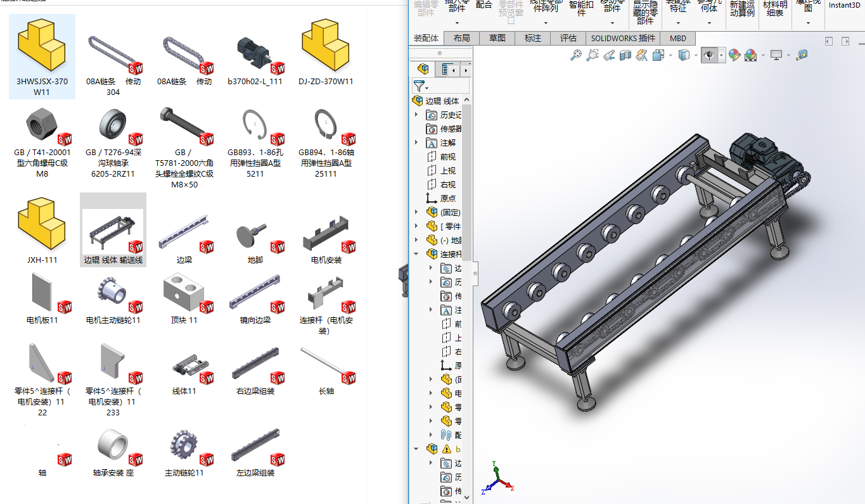Open the 标注 tab
Image resolution: width=865 pixels, height=504 pixels.
coord(533,38)
